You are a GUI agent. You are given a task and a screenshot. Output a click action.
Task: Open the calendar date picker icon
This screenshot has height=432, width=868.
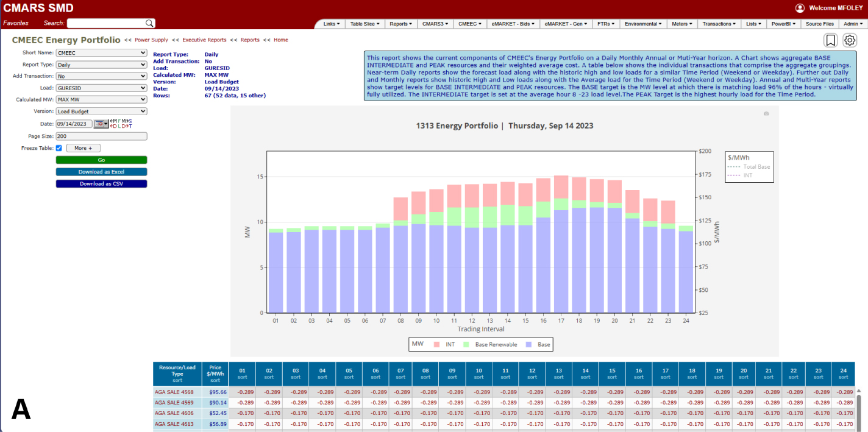point(101,124)
